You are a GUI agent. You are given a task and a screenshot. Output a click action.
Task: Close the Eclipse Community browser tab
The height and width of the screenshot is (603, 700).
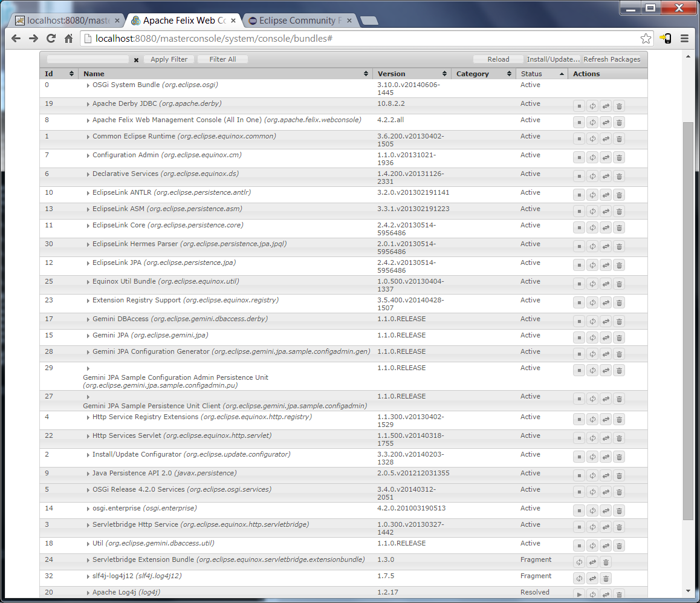[349, 21]
